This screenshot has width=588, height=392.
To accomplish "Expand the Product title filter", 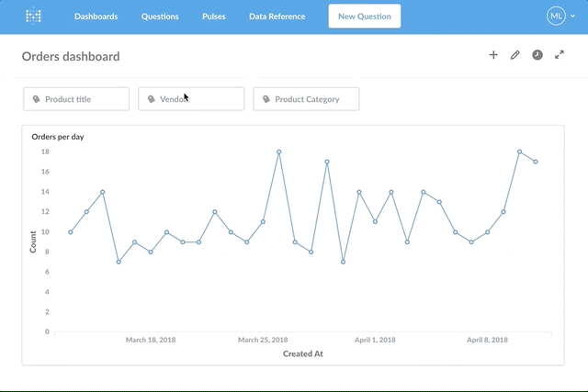I will tap(76, 99).
